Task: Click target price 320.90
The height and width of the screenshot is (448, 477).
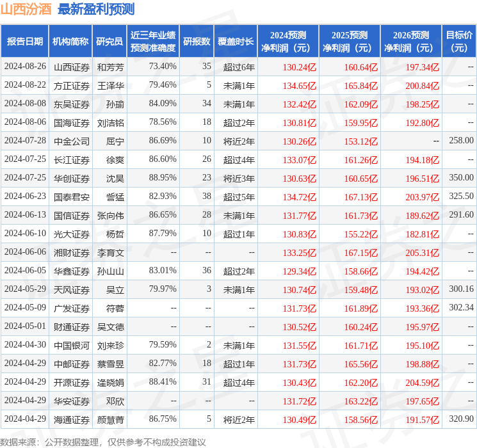Action: click(x=462, y=419)
